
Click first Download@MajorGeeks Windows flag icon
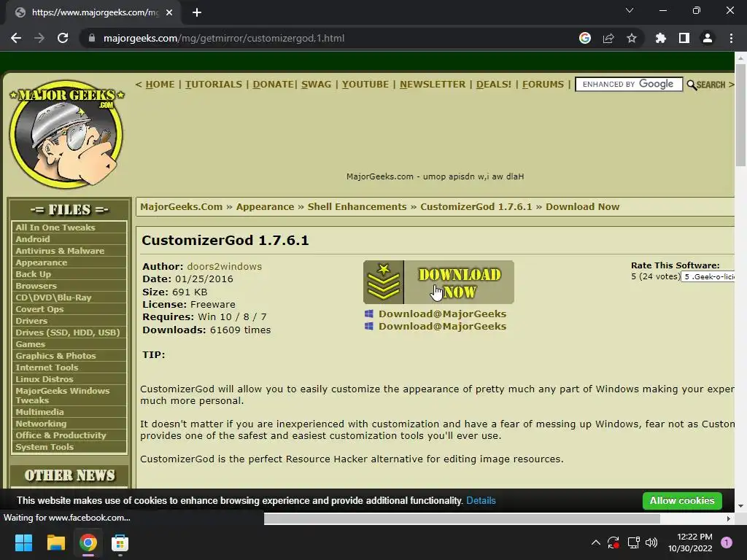368,314
